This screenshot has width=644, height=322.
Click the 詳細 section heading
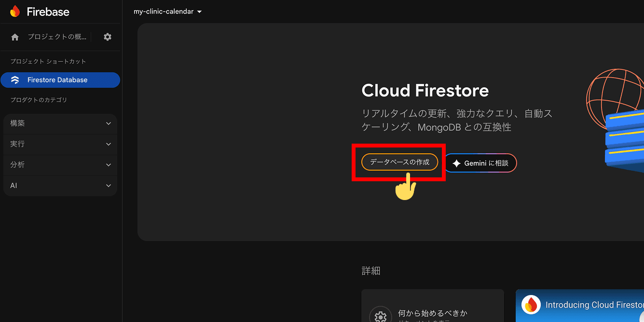(x=371, y=271)
